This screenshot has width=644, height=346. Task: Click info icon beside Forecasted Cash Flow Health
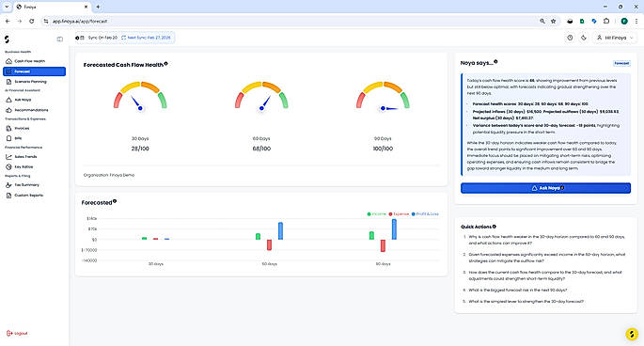165,64
